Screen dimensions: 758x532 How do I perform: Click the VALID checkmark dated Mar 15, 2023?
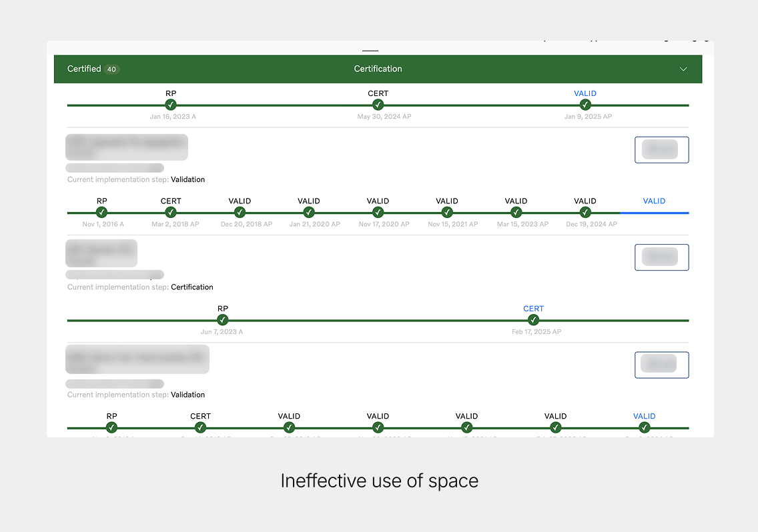coord(516,213)
